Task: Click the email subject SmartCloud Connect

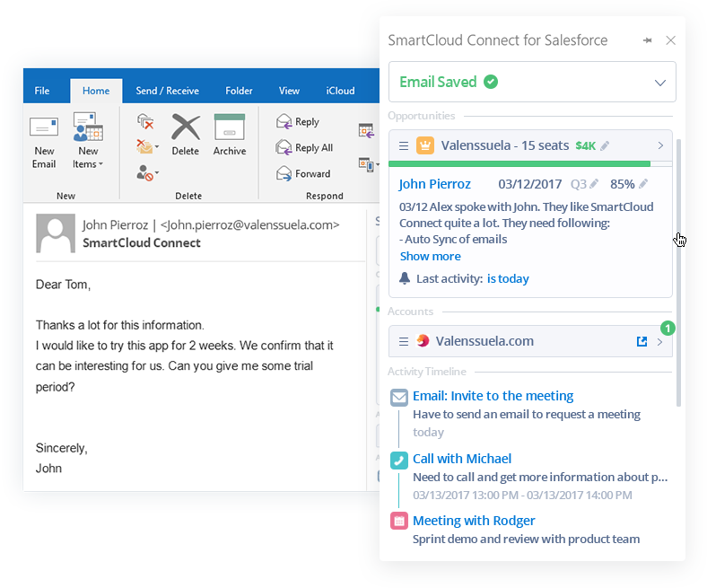Action: click(141, 242)
